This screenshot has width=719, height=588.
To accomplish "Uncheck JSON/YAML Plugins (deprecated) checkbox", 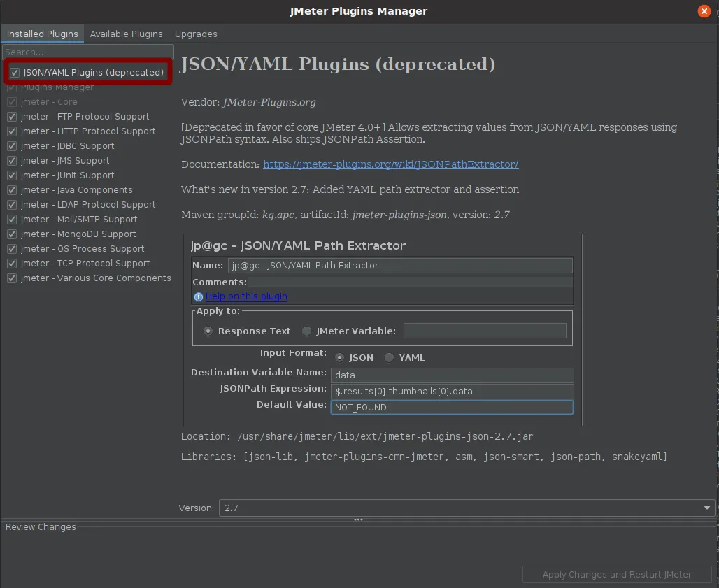I will pos(15,73).
